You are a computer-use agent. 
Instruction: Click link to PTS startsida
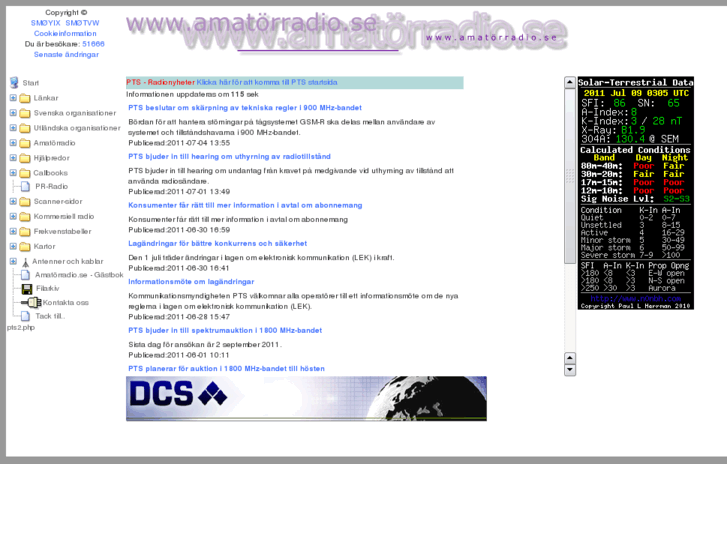coord(267,82)
